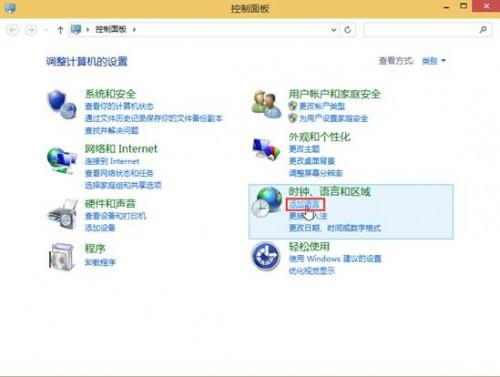
Task: Click 更改日期、时间或数字格式 link
Action: point(335,228)
